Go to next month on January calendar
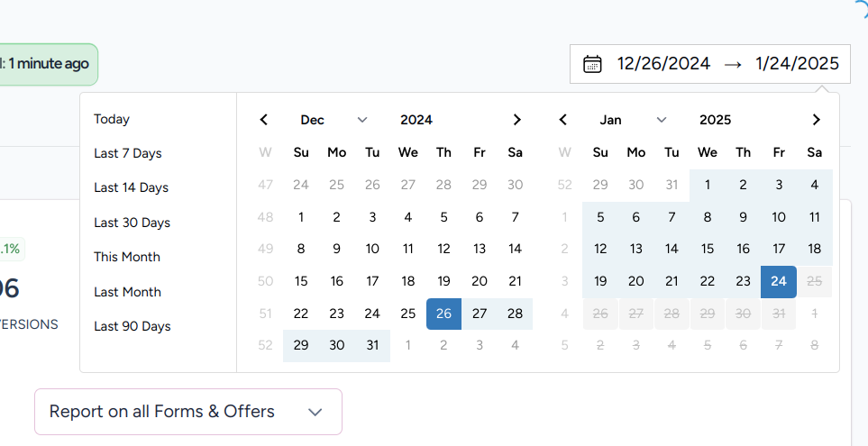The image size is (868, 446). [x=816, y=120]
